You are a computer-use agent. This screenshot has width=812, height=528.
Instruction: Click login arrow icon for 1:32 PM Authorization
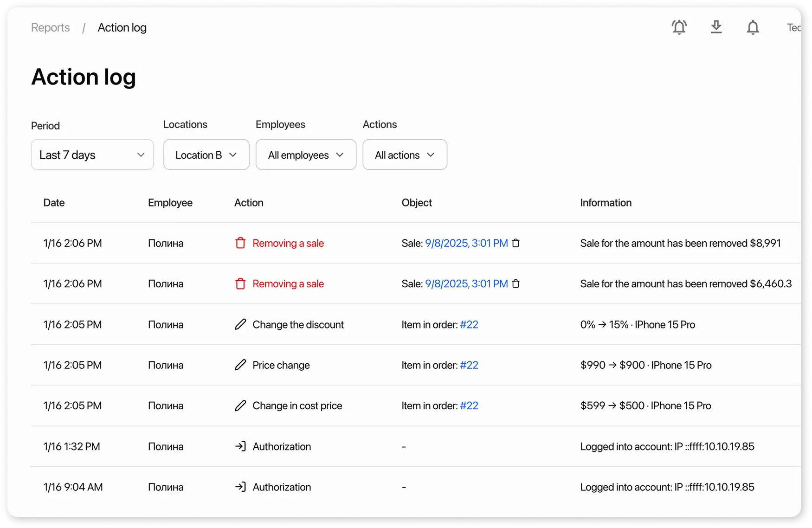coord(240,446)
